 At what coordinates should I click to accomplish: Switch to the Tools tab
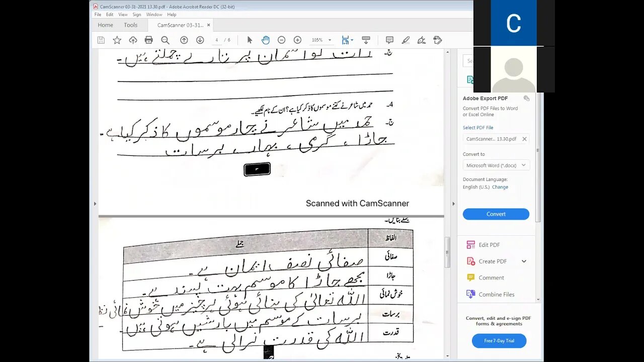pos(131,25)
